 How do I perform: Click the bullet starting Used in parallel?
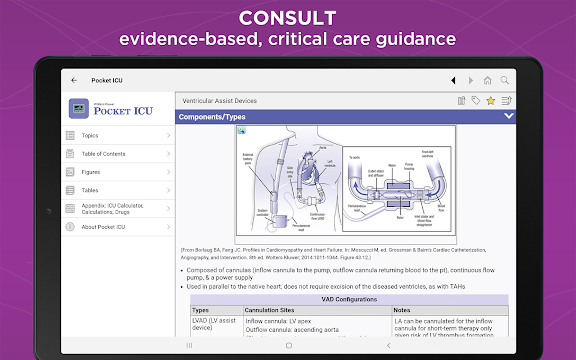pyautogui.click(x=325, y=287)
